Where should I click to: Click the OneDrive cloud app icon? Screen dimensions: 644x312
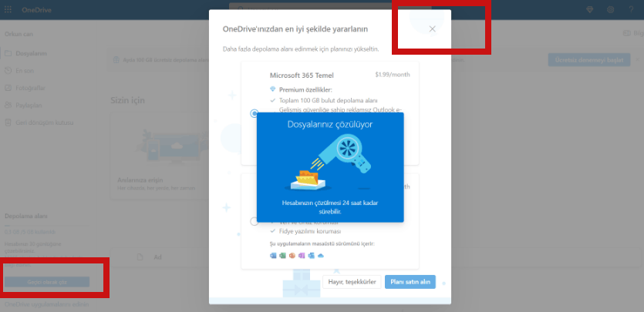coord(321,256)
